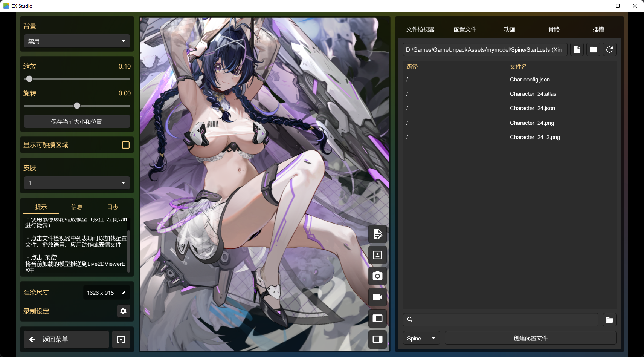Screen dimensions: 644x357
Task: Select the 信息 tab
Action: point(77,207)
